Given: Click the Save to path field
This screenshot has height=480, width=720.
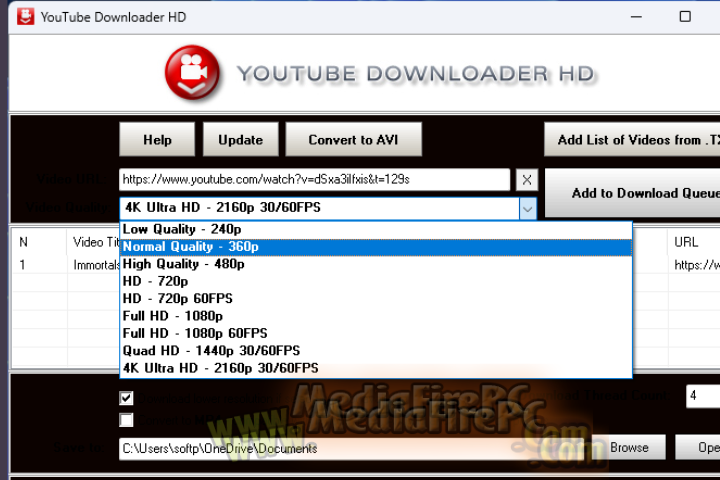Looking at the screenshot, I should [x=351, y=448].
